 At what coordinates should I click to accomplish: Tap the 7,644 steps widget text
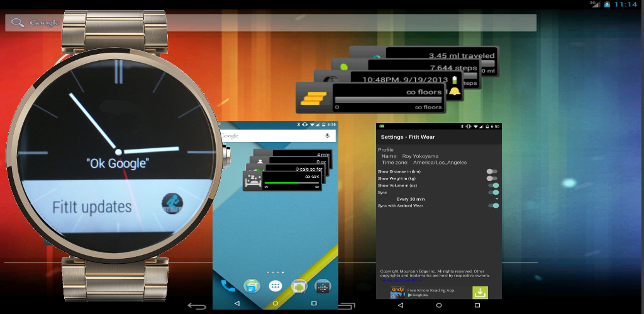(x=453, y=68)
